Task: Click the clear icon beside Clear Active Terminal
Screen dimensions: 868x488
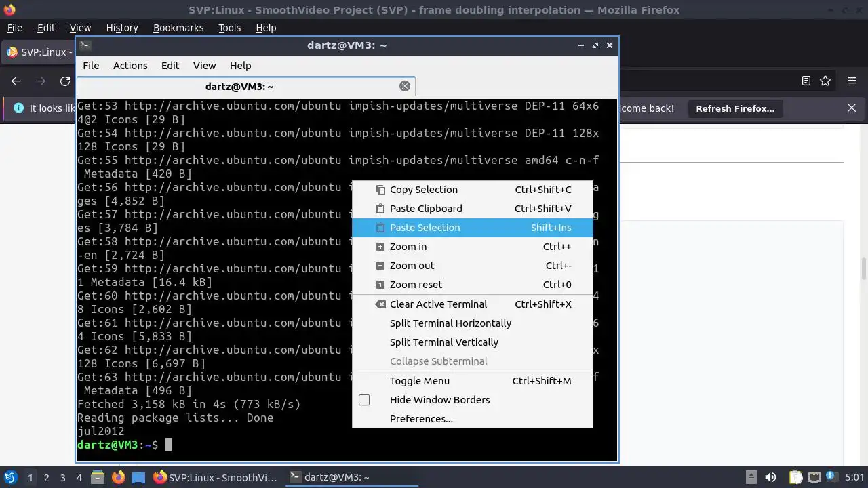Action: point(380,304)
